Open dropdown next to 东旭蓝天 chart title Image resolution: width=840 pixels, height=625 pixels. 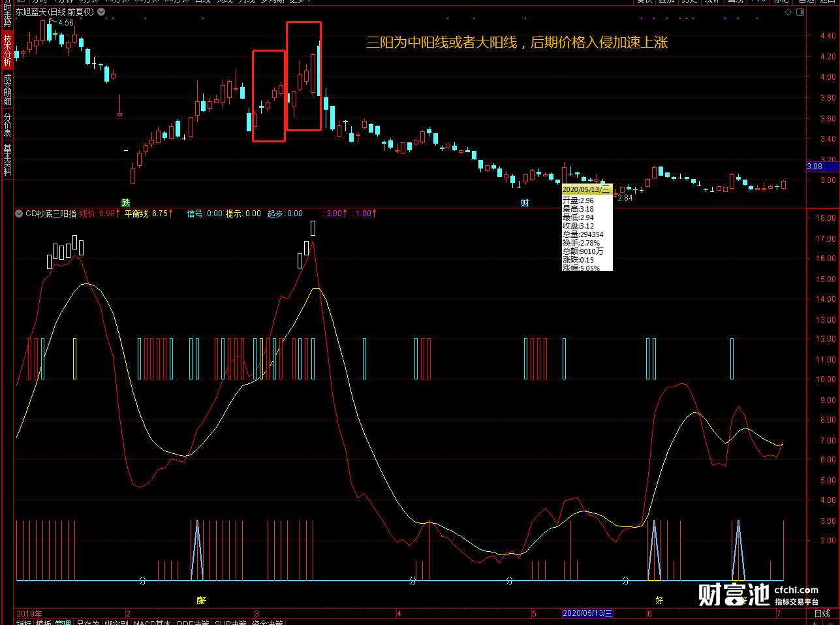[x=101, y=12]
